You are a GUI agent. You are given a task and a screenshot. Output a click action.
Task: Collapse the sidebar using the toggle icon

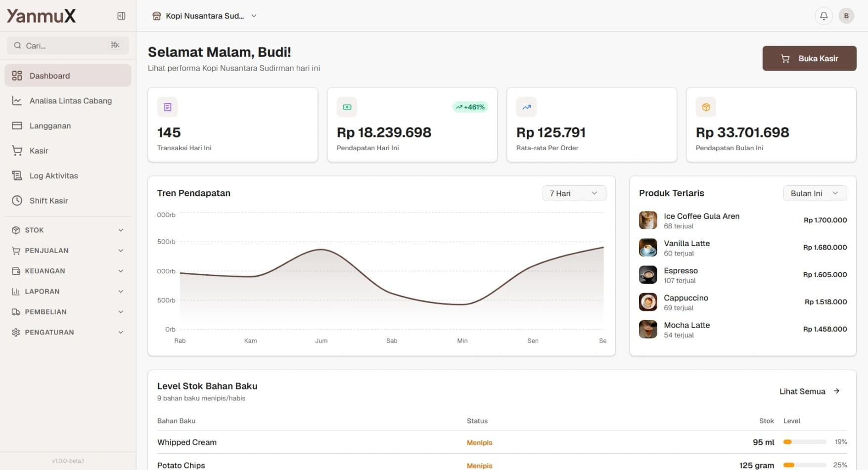coord(120,15)
